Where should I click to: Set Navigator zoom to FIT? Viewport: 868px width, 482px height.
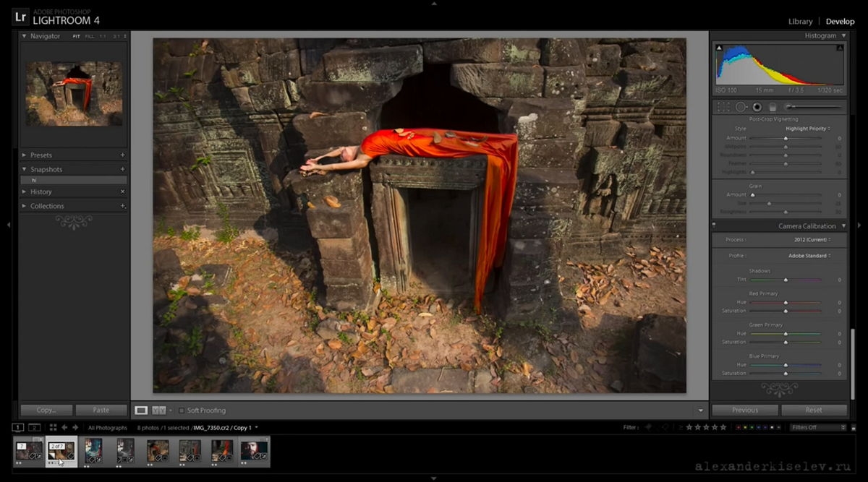point(77,36)
